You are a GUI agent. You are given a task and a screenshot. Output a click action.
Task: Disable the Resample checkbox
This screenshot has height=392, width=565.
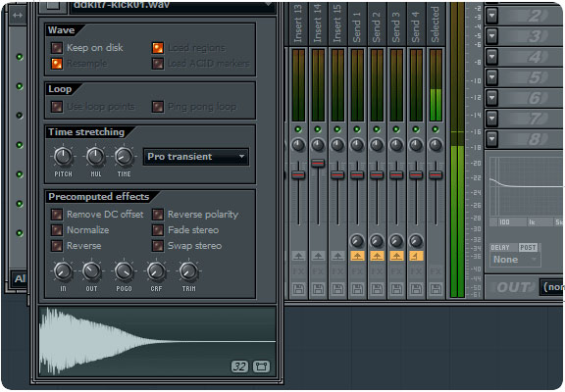57,64
